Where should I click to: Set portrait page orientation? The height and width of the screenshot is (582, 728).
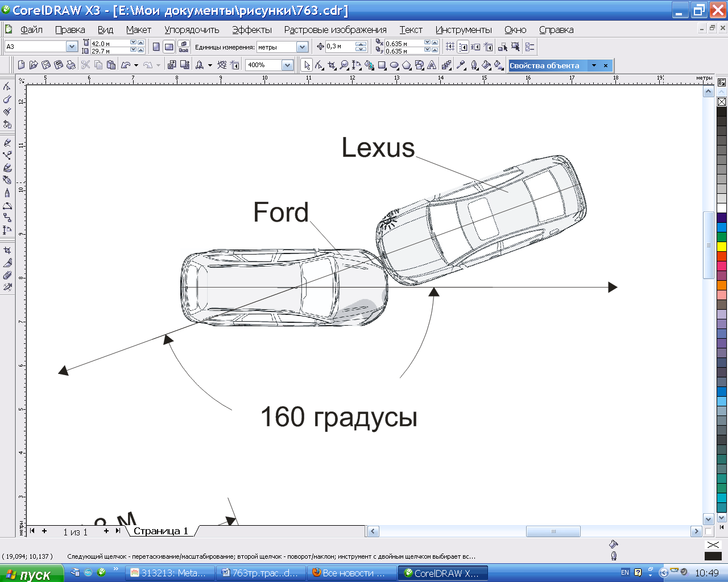[156, 47]
